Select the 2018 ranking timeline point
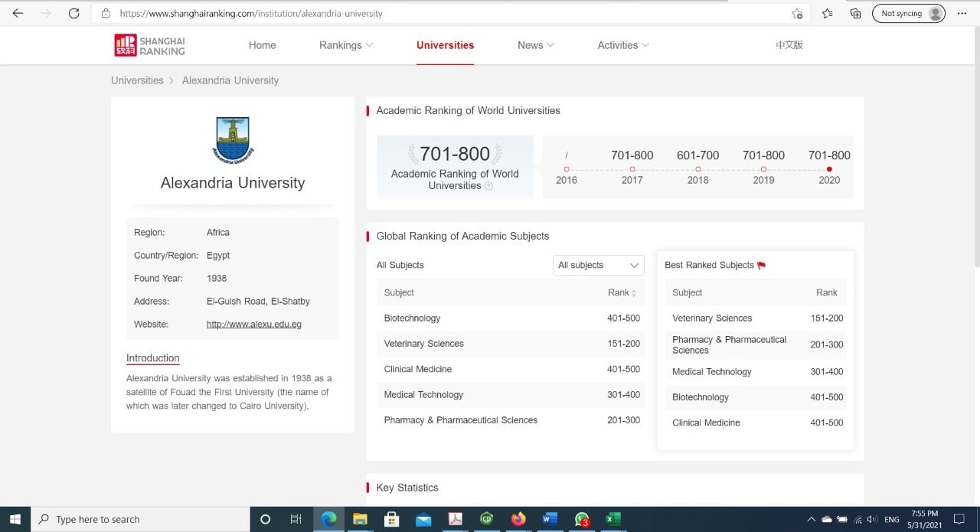The height and width of the screenshot is (532, 980). [x=697, y=169]
